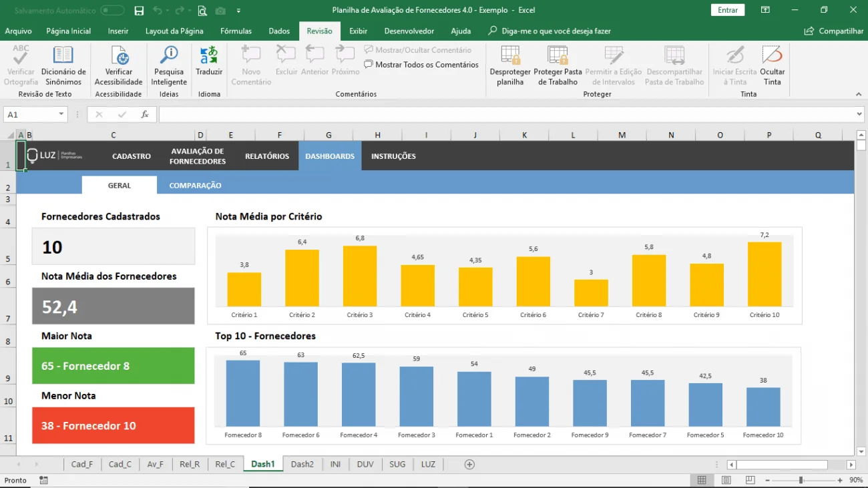Image resolution: width=868 pixels, height=488 pixels.
Task: Run Verificar Acessibilidade
Action: tap(119, 66)
